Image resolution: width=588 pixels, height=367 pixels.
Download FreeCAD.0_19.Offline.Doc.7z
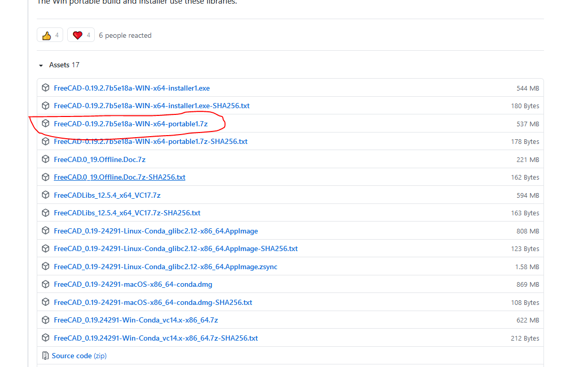coord(99,159)
